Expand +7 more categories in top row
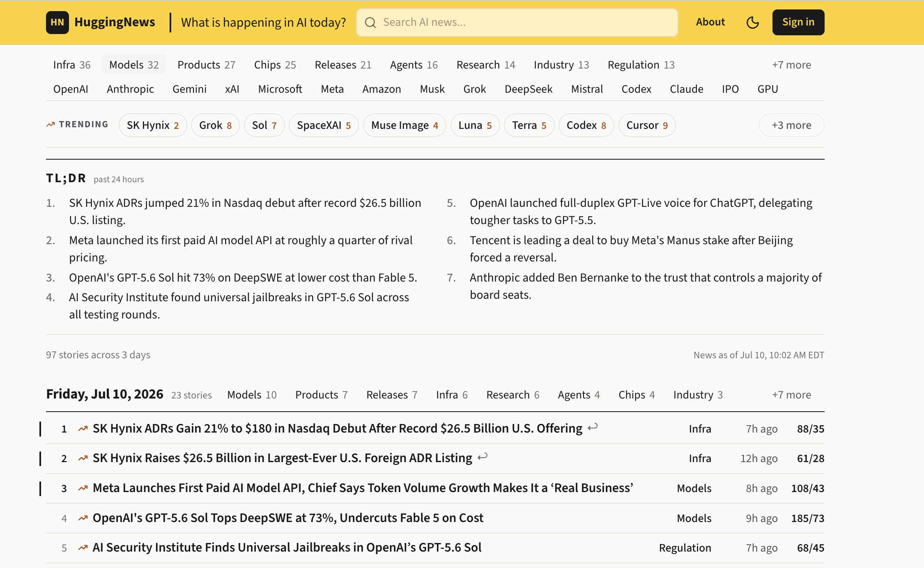 pos(791,65)
